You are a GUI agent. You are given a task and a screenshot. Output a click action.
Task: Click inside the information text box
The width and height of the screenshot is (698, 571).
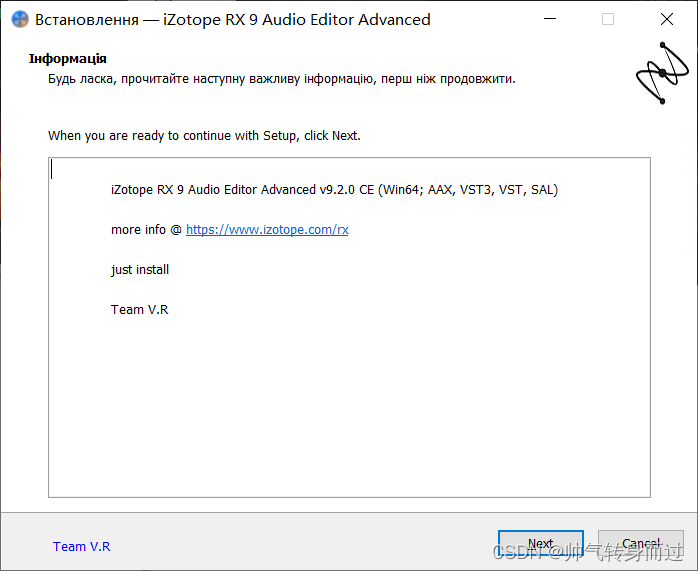[x=349, y=327]
